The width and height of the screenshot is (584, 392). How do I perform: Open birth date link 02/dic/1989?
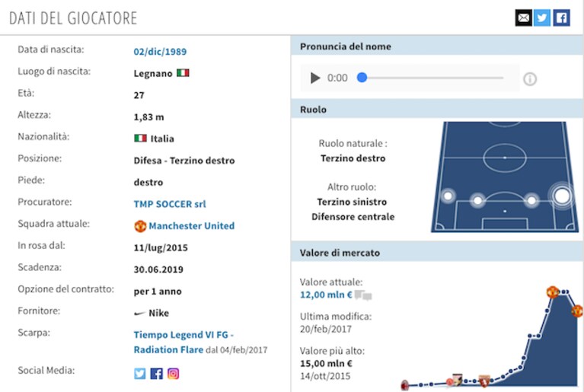[x=160, y=51]
